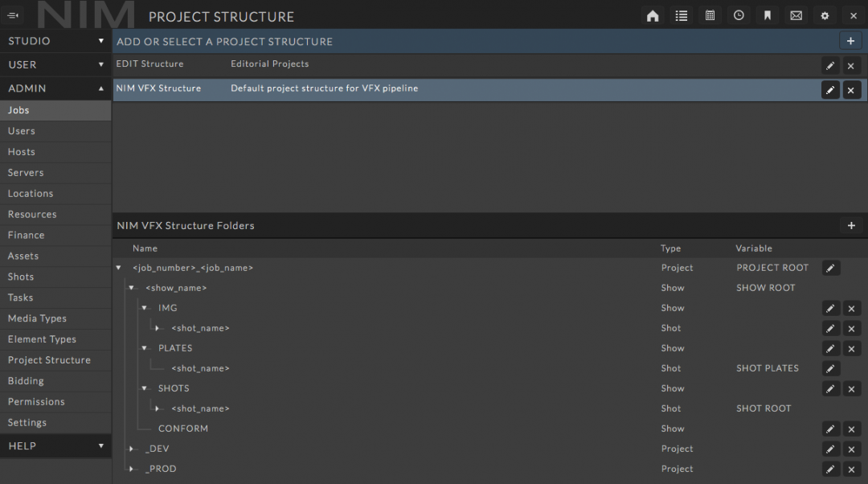Open the calendar icon in top toolbar
The height and width of the screenshot is (484, 868).
(x=710, y=15)
